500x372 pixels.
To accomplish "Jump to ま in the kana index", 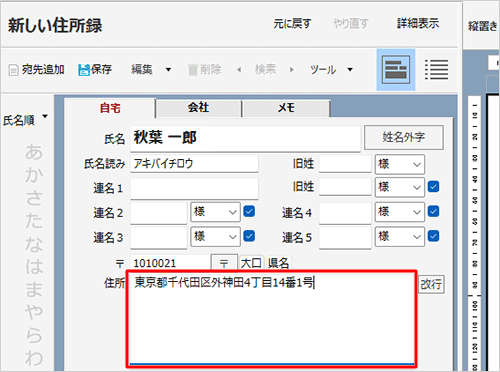I will click(34, 289).
